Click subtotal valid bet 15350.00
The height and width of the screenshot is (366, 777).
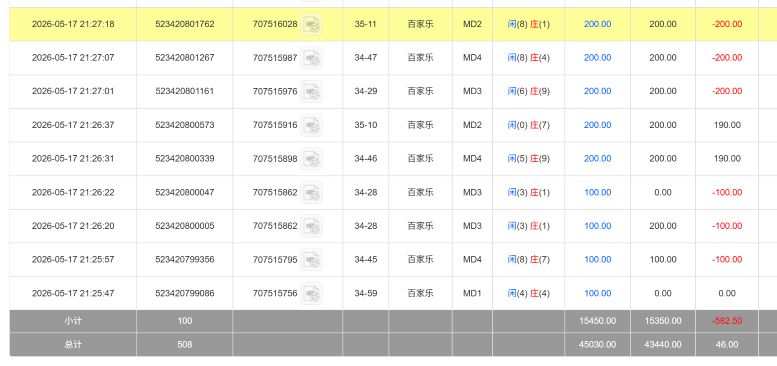[663, 321]
